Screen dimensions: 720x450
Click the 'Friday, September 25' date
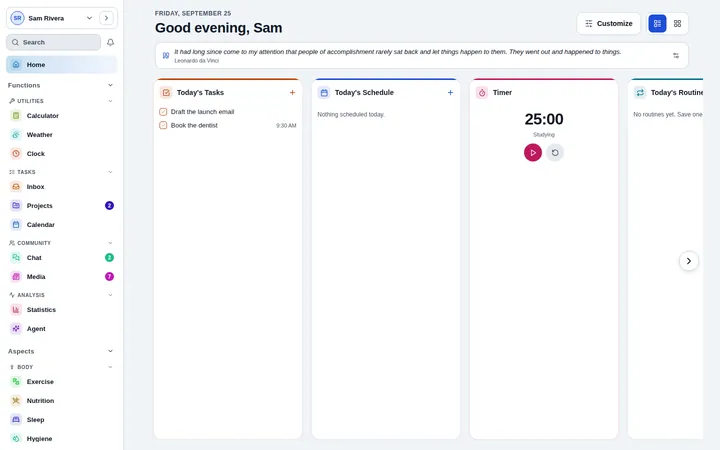193,13
